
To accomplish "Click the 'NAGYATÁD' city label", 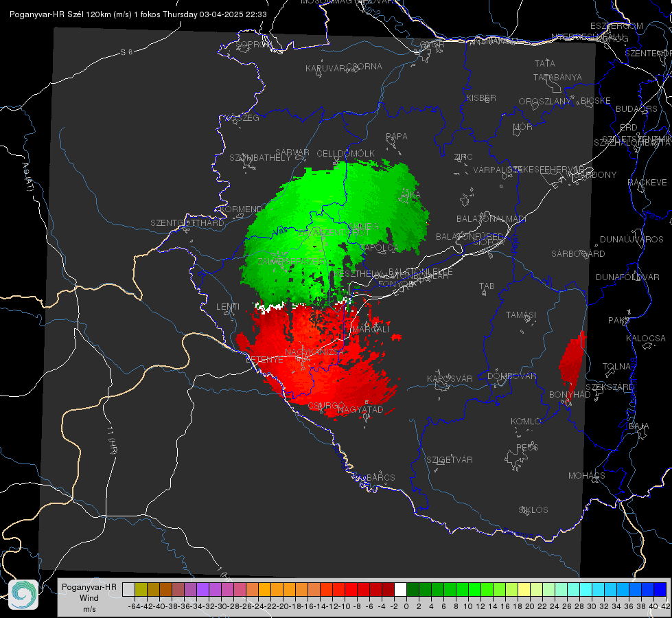I will tap(360, 409).
